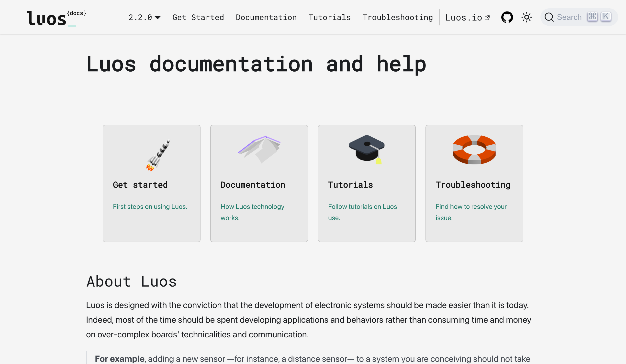Visit the Luos.io external link
The image size is (626, 364).
[467, 17]
